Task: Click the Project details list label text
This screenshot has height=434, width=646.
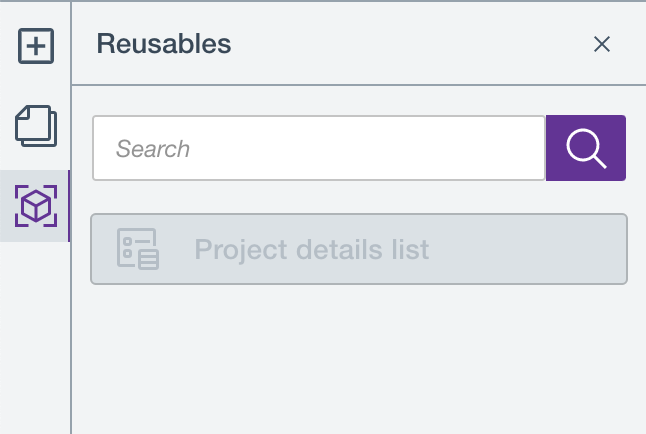Action: pos(311,249)
